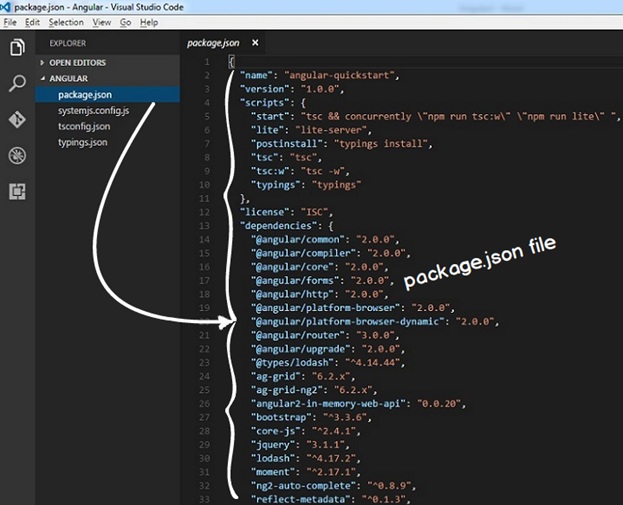This screenshot has width=623, height=505.
Task: Click the "dependencies" key on line 13
Action: [279, 226]
